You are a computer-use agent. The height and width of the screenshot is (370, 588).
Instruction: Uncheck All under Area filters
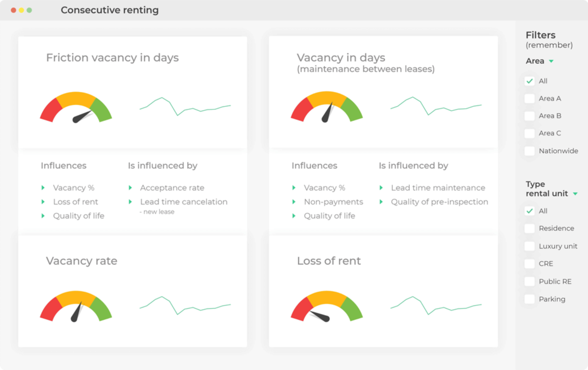pos(529,81)
